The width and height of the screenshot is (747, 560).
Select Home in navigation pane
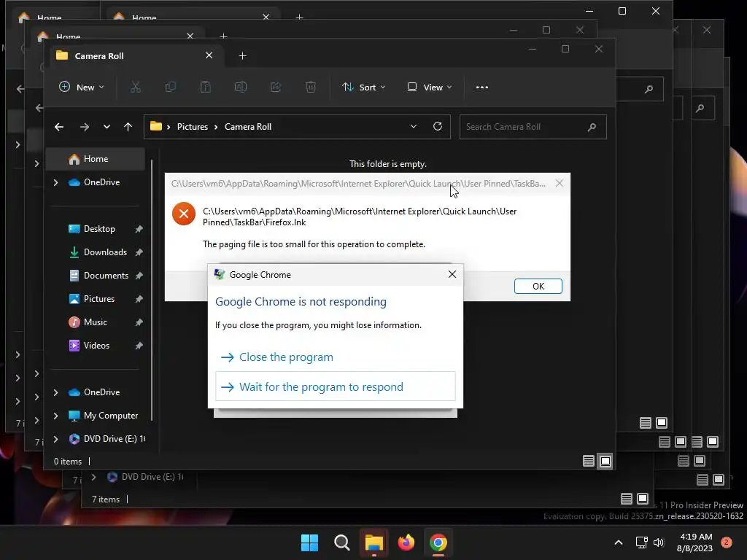[x=96, y=159]
